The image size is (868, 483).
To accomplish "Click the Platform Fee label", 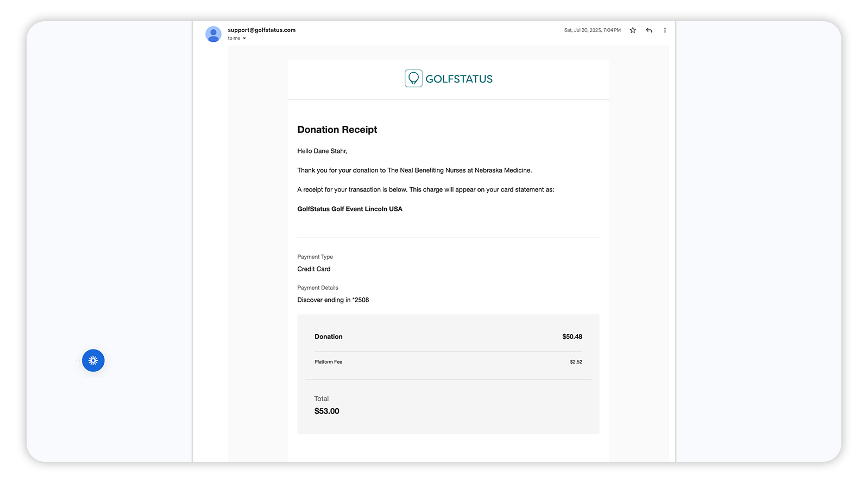I will pyautogui.click(x=329, y=362).
